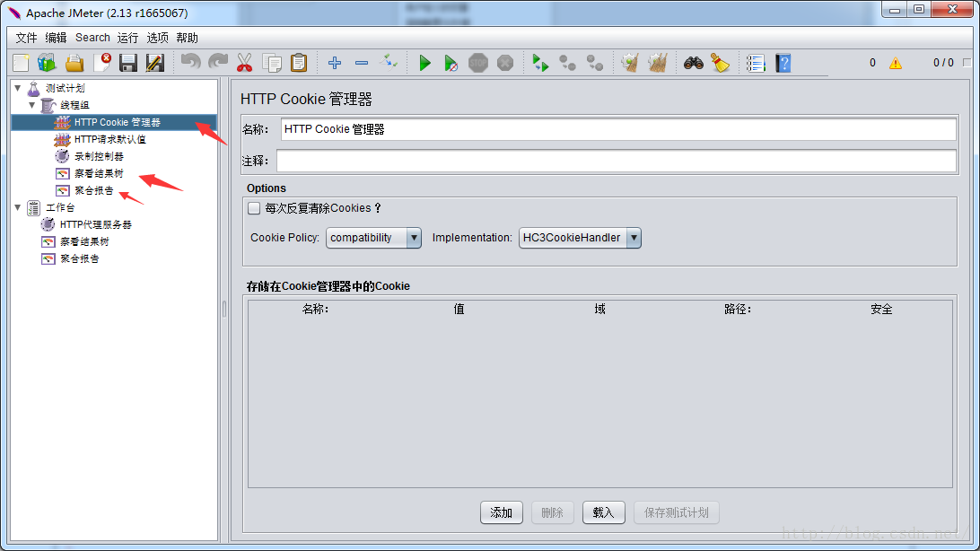Collapse the 工作台 tree node
Screen dimensions: 980x551
(x=18, y=207)
